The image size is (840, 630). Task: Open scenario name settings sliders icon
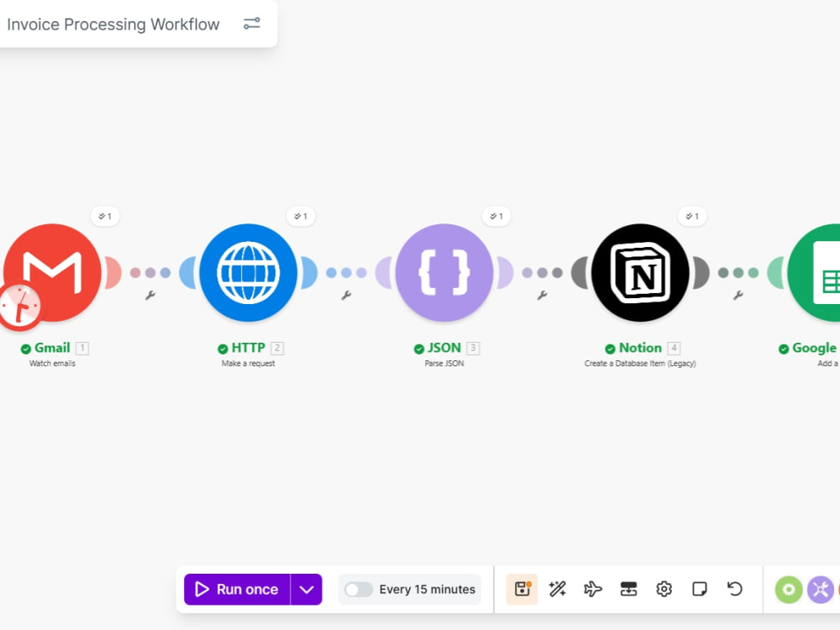(252, 24)
